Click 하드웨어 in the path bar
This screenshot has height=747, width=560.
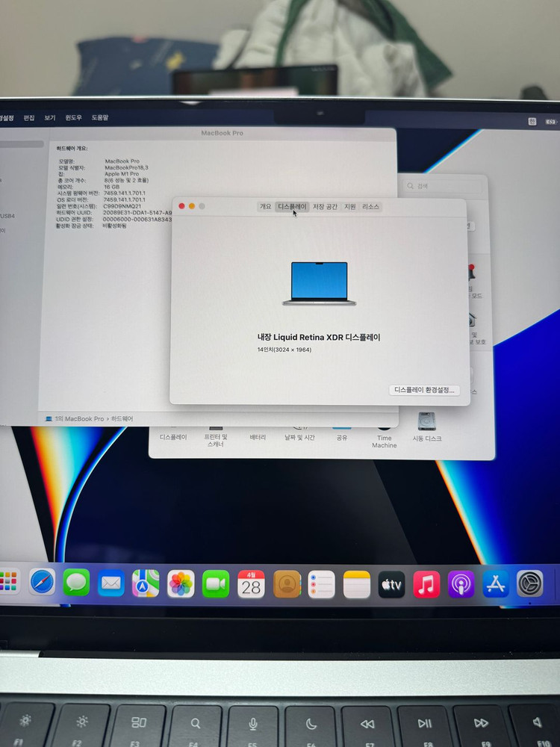[x=122, y=419]
